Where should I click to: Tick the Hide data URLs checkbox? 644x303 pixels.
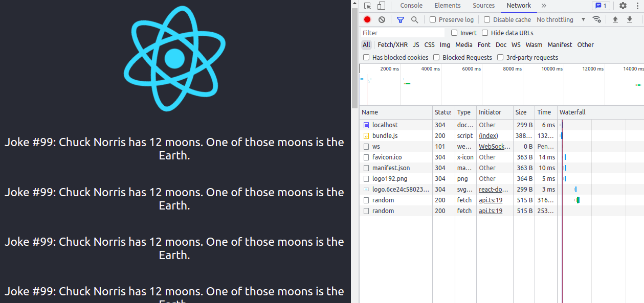[485, 33]
